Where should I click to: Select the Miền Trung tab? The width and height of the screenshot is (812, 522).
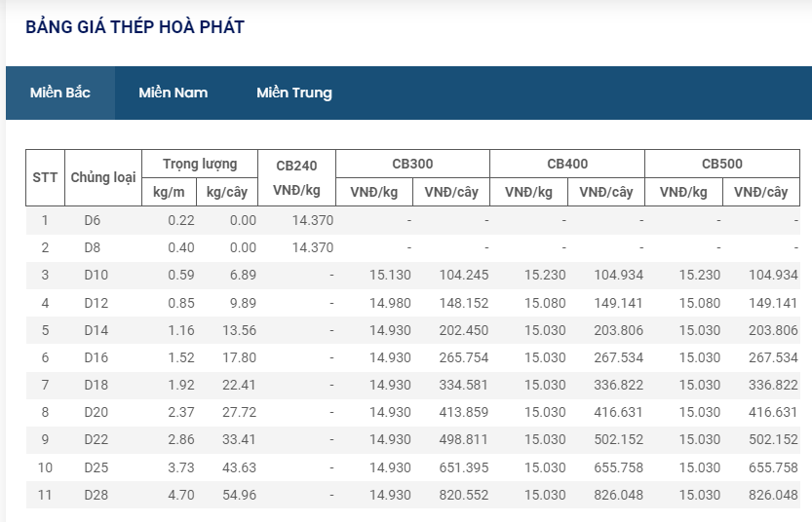click(x=293, y=93)
